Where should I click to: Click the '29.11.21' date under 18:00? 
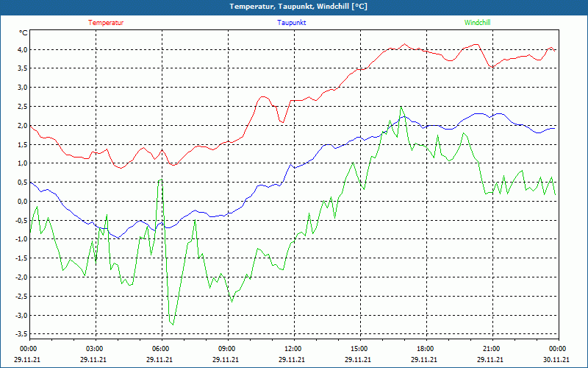pos(424,359)
